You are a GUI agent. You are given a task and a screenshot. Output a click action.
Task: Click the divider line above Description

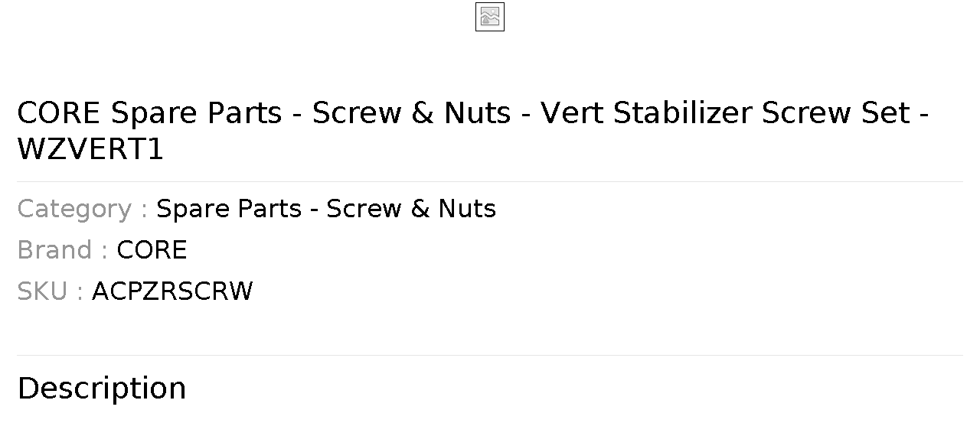pos(490,355)
